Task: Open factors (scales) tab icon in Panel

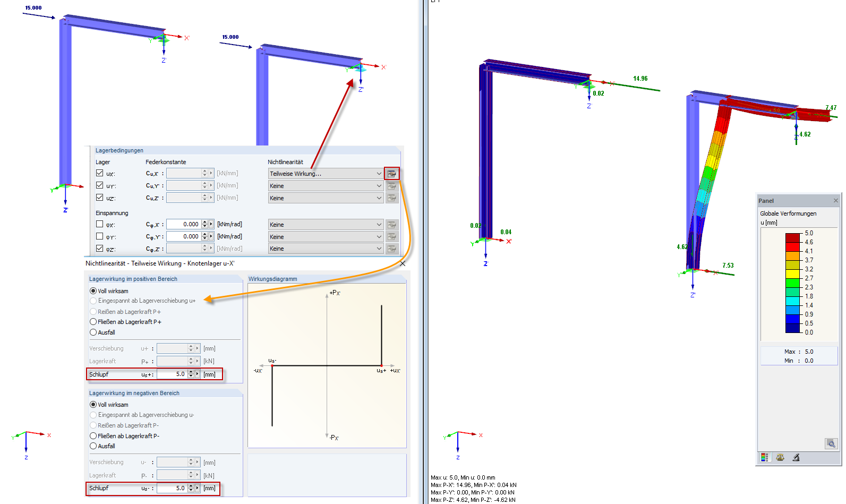Action: tap(780, 457)
